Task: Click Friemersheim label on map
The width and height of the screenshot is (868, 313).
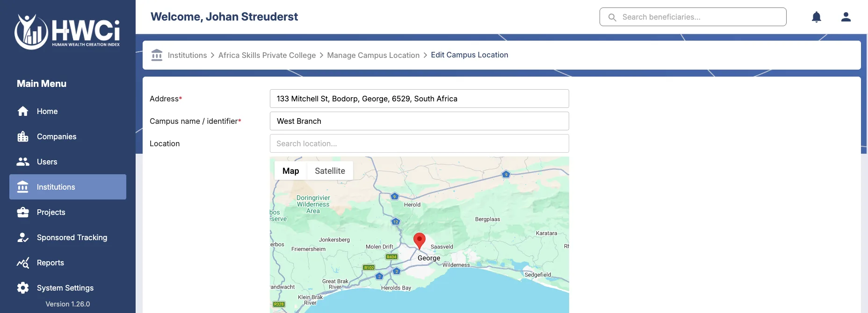Action: point(308,249)
